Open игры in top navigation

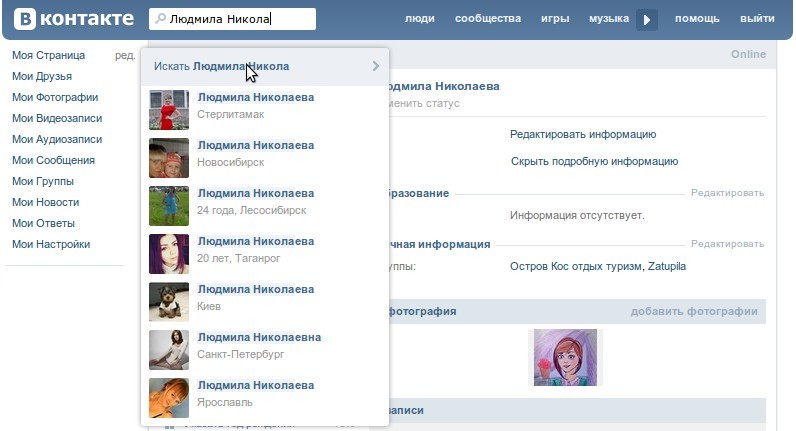click(555, 19)
